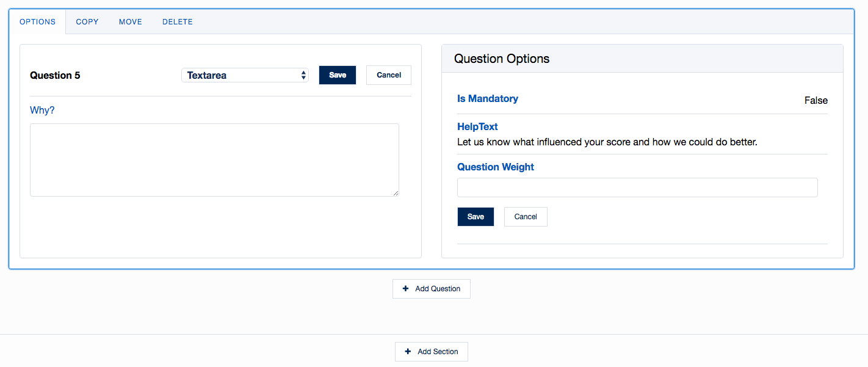Save the Question Options panel settings
The width and height of the screenshot is (868, 367).
click(x=476, y=217)
